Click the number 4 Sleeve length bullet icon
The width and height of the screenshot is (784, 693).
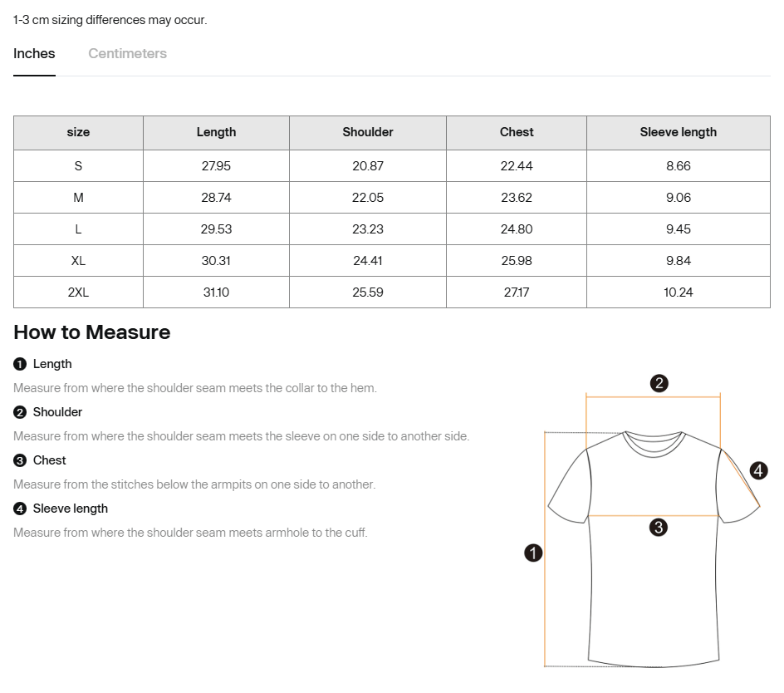pos(20,509)
